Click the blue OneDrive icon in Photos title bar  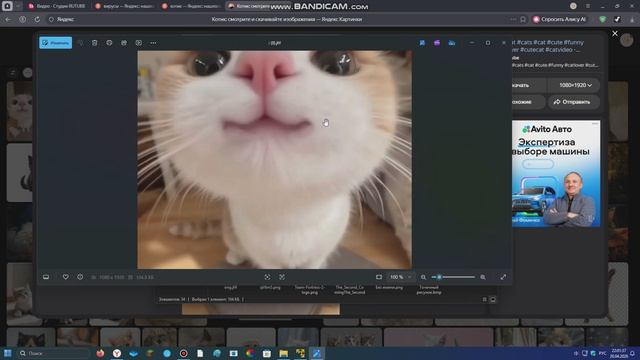(x=451, y=43)
